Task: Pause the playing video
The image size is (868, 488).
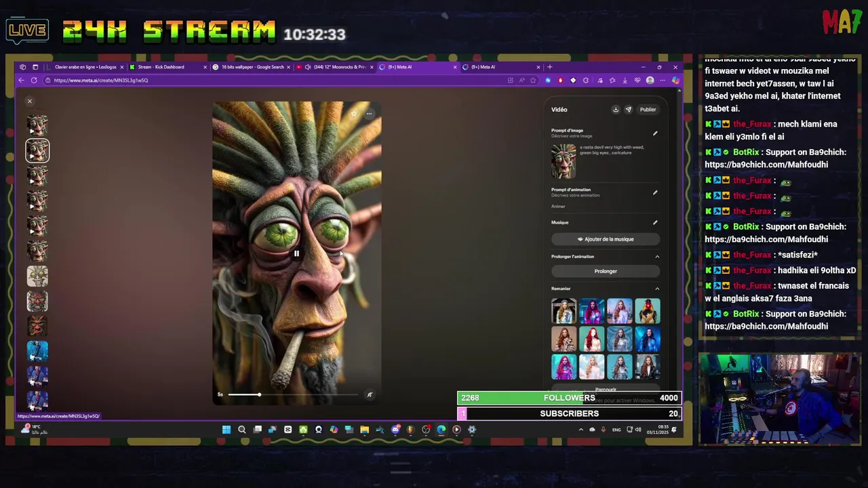Action: point(296,253)
